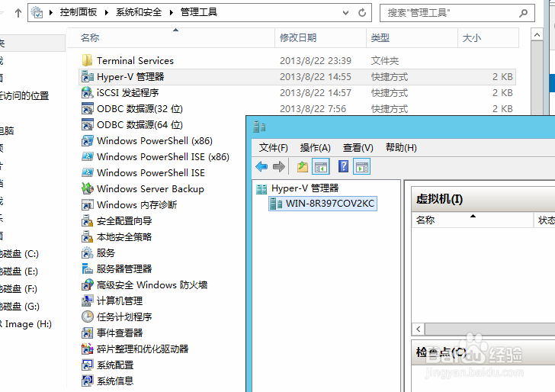Click left arrow of virtual machine scrollbar
Screen dimensions: 555x392
pyautogui.click(x=419, y=329)
